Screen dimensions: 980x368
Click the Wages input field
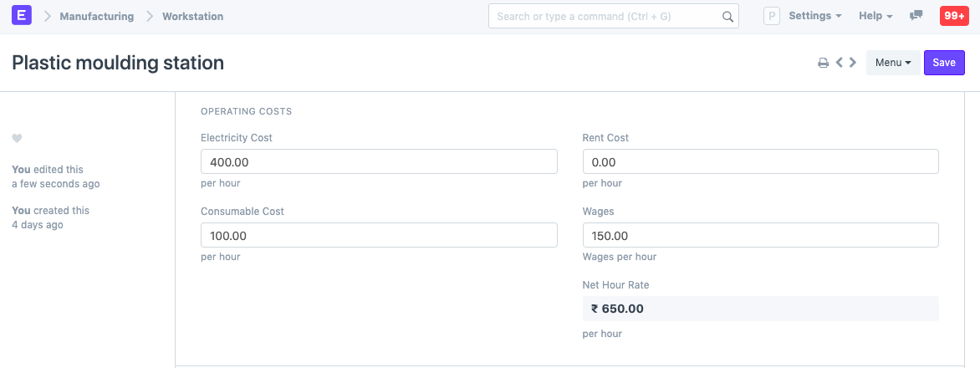761,236
